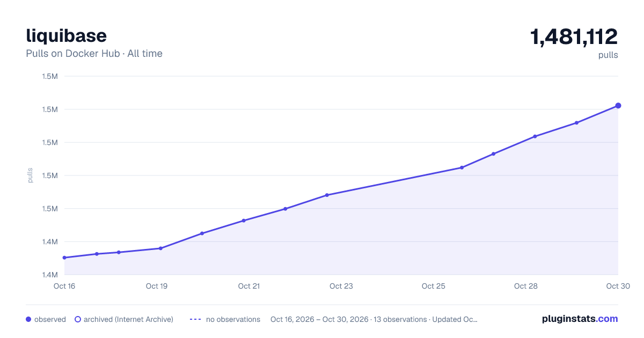
Task: Click the large final data point on Oct 30
Action: (618, 106)
